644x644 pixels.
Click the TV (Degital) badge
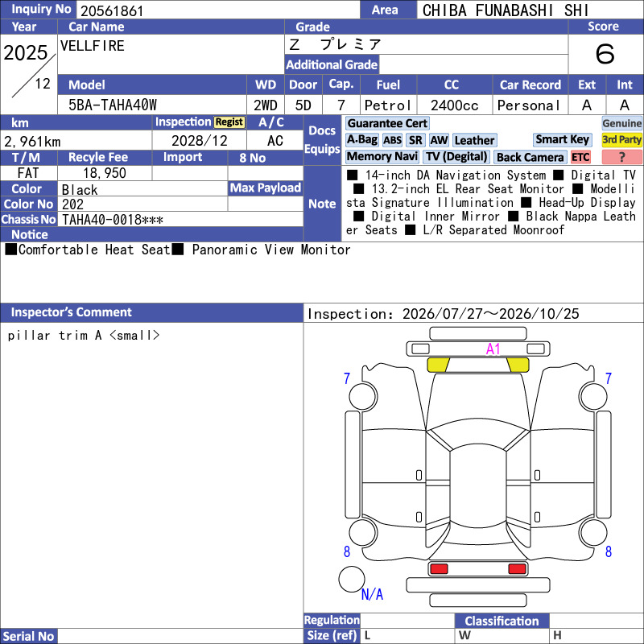[x=456, y=156]
